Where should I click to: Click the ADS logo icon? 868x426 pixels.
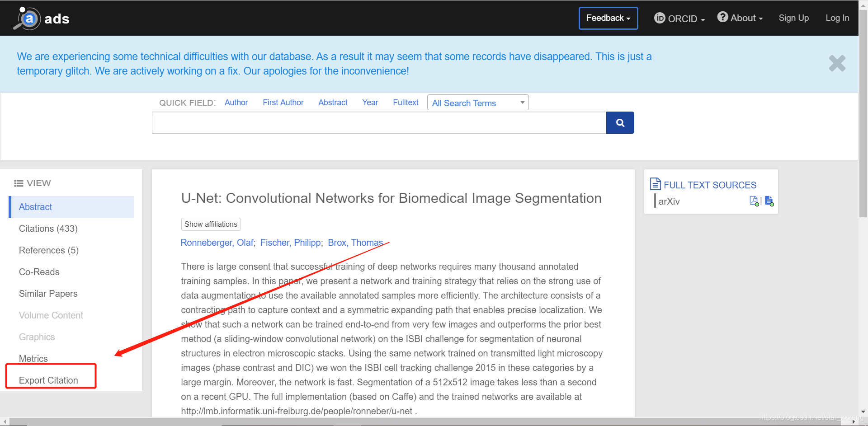(x=28, y=19)
